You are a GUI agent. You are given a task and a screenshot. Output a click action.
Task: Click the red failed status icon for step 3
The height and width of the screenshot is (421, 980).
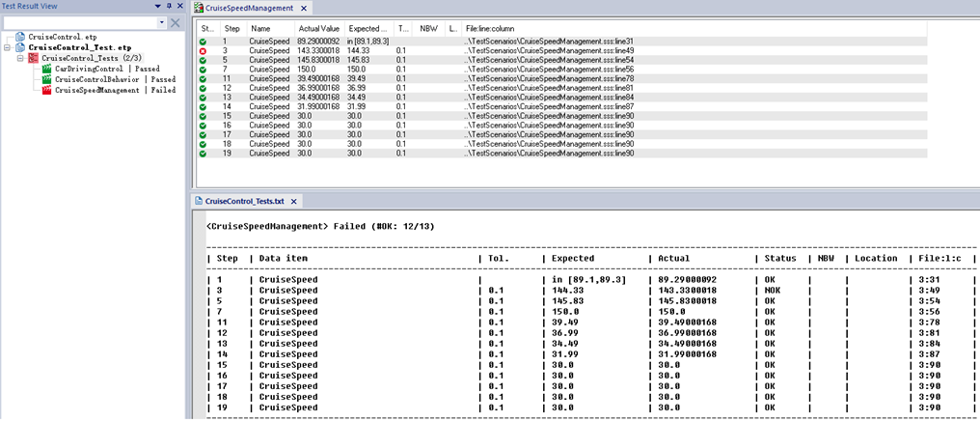tap(204, 50)
